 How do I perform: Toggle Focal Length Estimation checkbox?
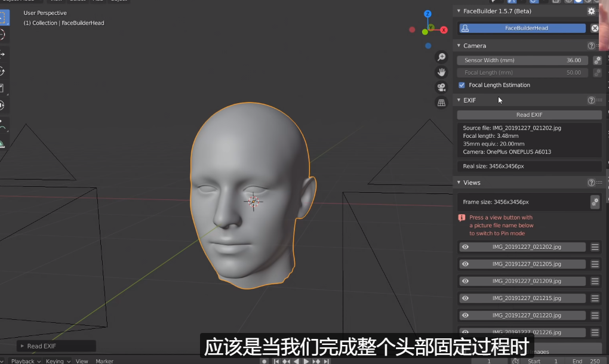[x=462, y=85]
